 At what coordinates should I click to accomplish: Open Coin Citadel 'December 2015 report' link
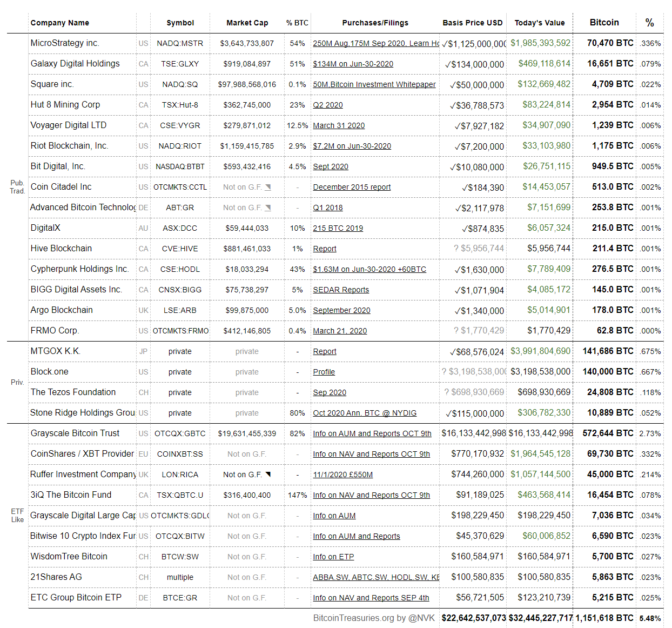[352, 187]
